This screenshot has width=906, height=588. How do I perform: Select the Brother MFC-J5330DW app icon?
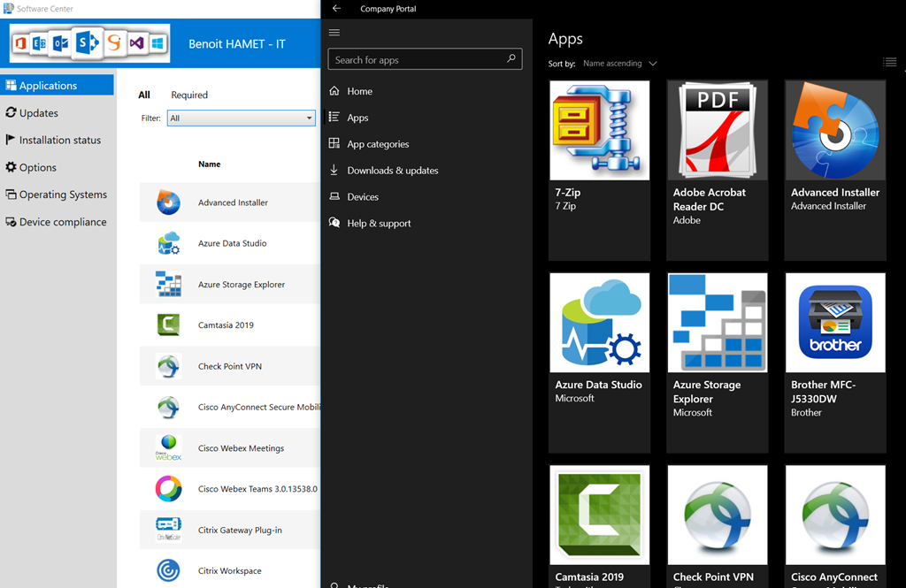click(834, 323)
